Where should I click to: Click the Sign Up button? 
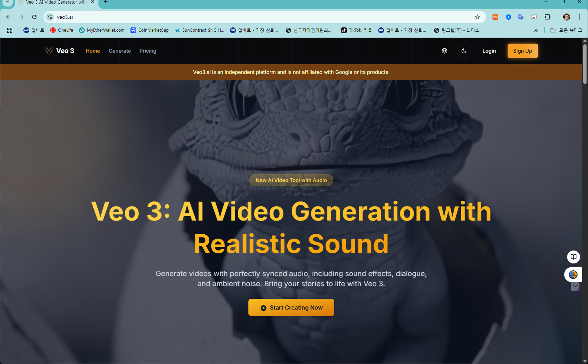coord(522,51)
